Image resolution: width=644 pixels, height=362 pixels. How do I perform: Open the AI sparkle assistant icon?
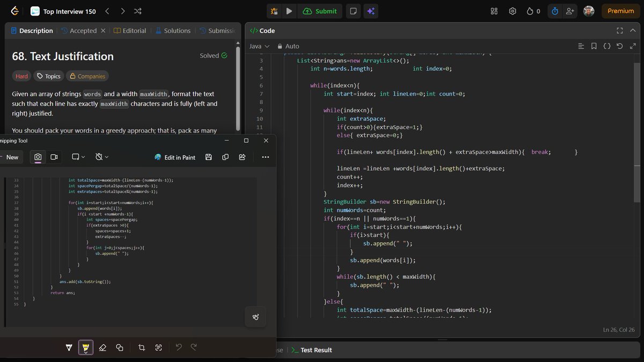coord(370,11)
